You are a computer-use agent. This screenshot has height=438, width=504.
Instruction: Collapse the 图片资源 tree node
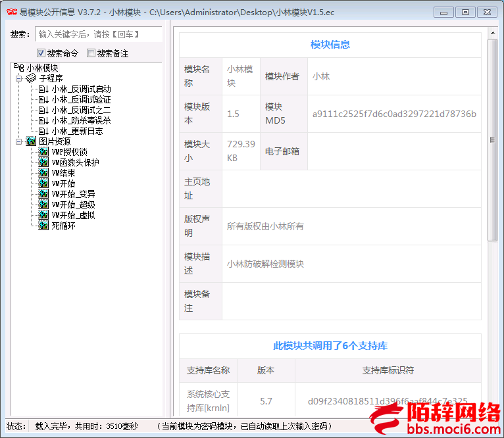(19, 141)
